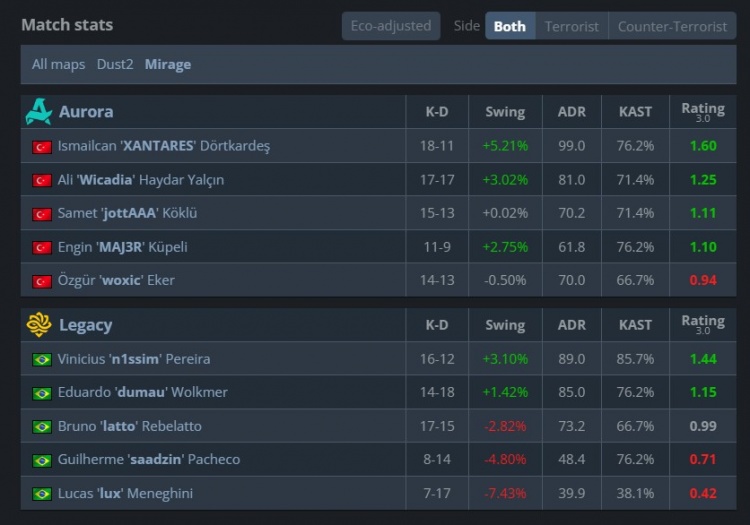Open XANTARES player profile link
The width and height of the screenshot is (750, 525).
164,146
